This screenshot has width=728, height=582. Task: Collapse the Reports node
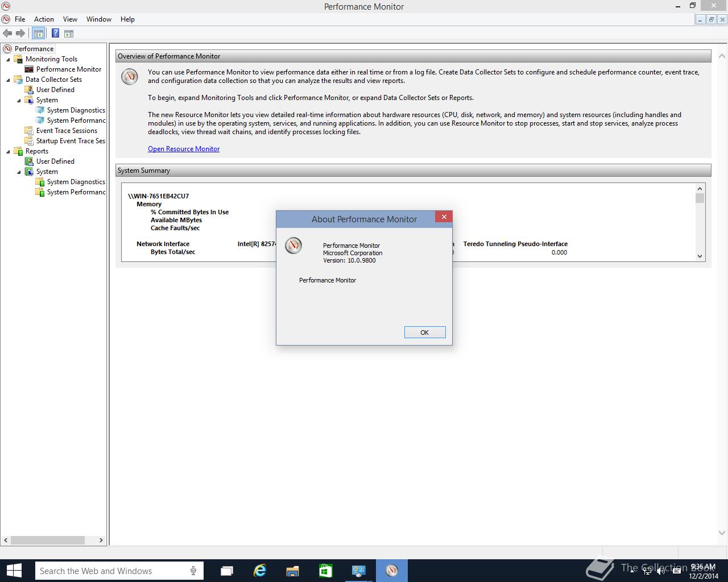(8, 152)
